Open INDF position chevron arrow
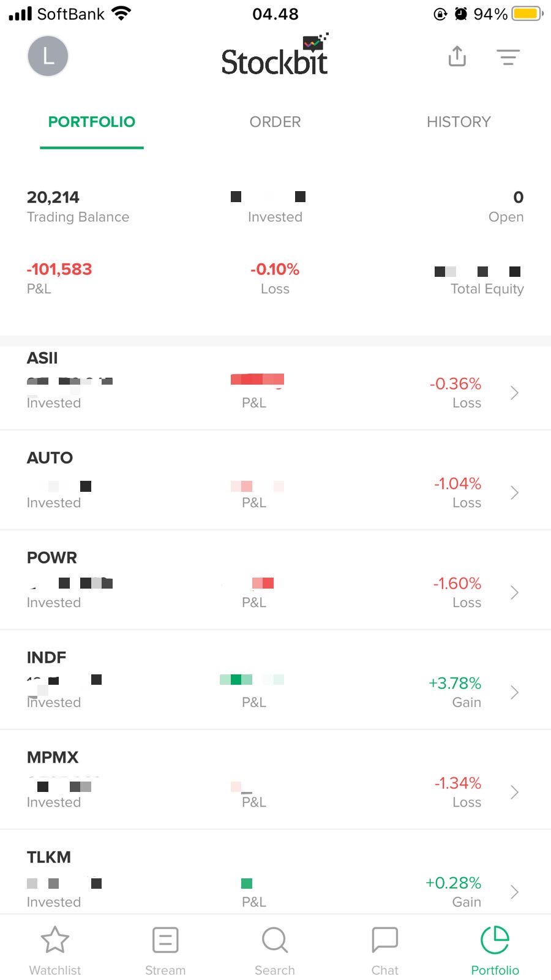Image resolution: width=551 pixels, height=980 pixels. click(x=514, y=693)
